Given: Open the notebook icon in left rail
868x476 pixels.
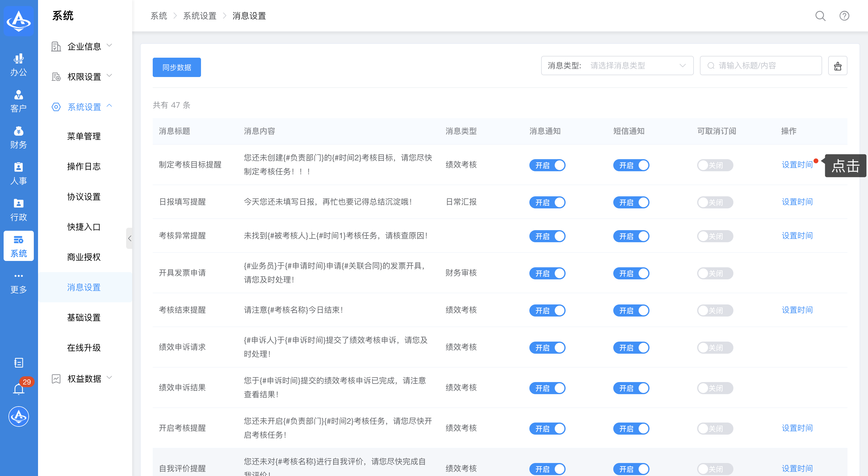Looking at the screenshot, I should click(18, 363).
